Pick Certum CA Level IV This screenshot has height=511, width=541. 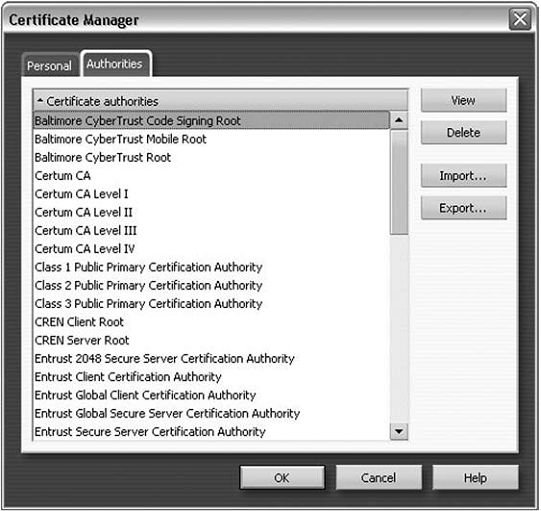click(x=212, y=249)
